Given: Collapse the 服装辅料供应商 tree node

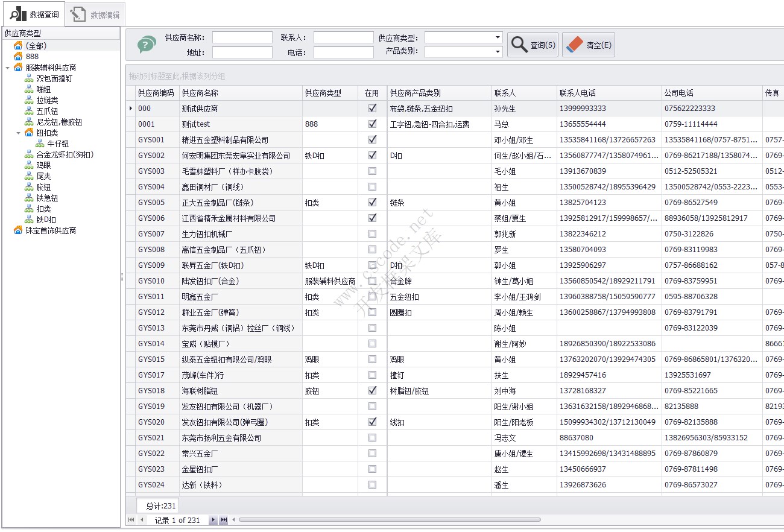Looking at the screenshot, I should click(7, 68).
